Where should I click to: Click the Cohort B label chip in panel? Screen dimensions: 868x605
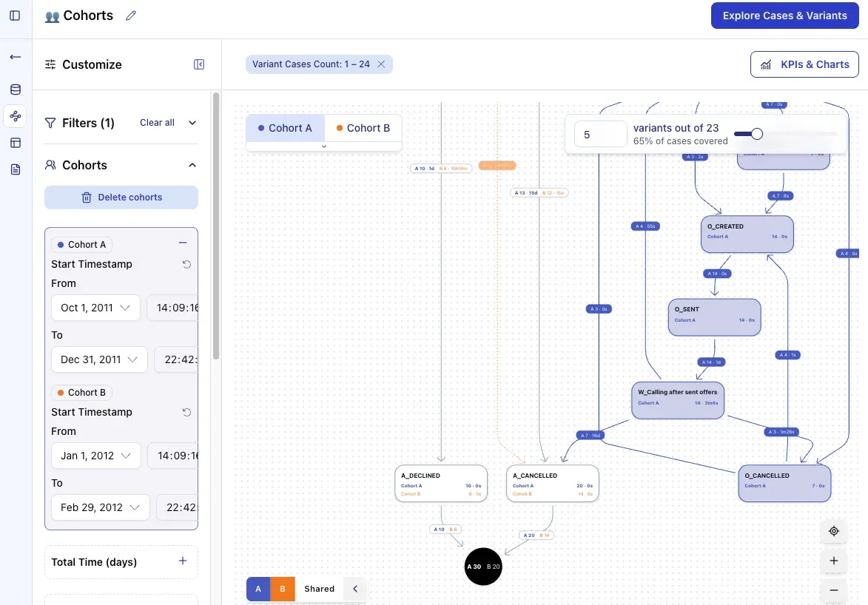82,393
